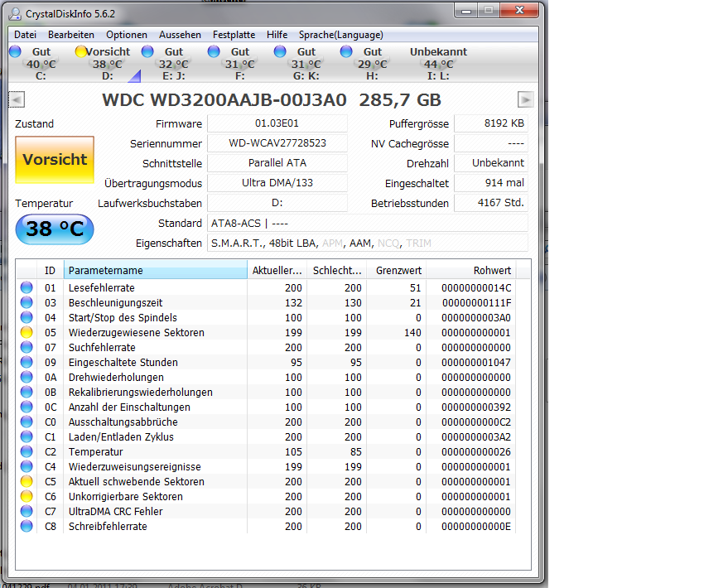Click status icon of Lesefehlerrate row
Viewport: 704px width, 588px height.
(x=27, y=287)
